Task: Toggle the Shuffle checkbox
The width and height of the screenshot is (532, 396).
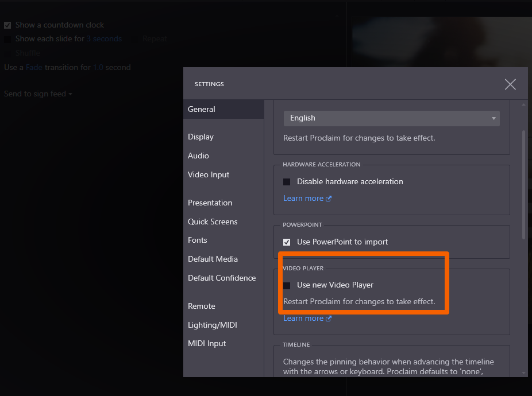Action: (7, 53)
